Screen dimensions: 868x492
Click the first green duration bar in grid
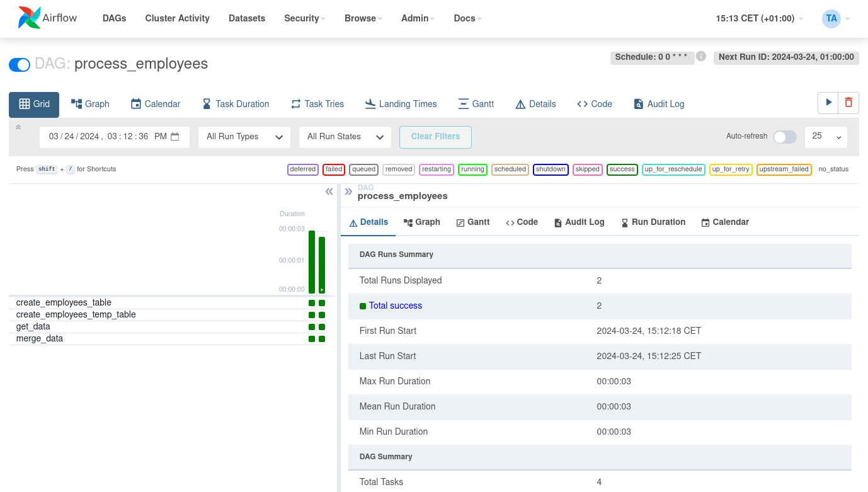[312, 261]
